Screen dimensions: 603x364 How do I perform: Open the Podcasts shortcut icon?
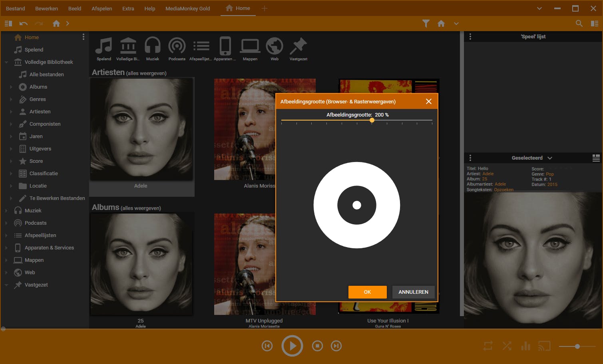pos(177,46)
